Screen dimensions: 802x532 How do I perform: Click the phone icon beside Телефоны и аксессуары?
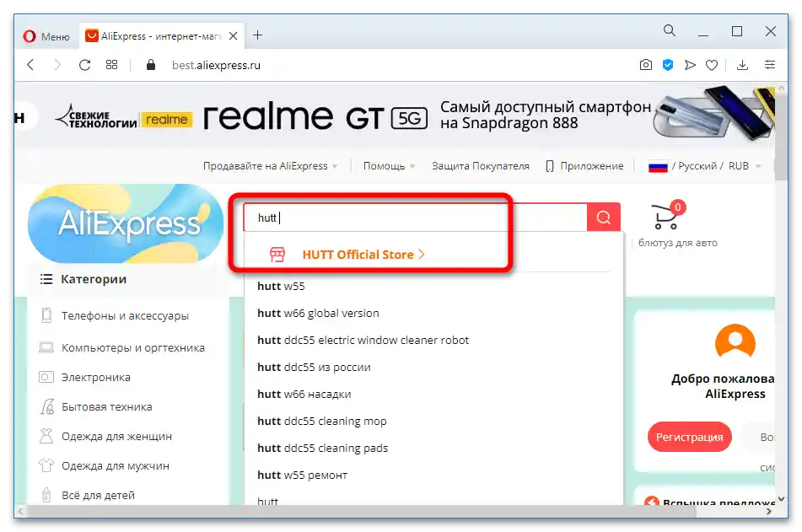pyautogui.click(x=46, y=315)
